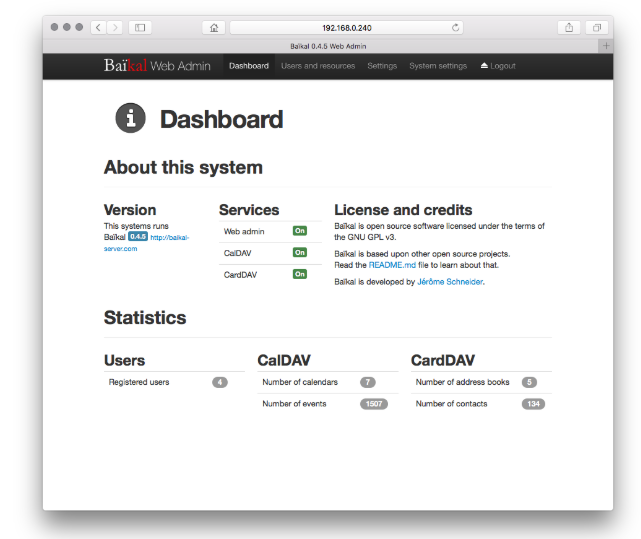Click the address books count badge 5

(529, 382)
